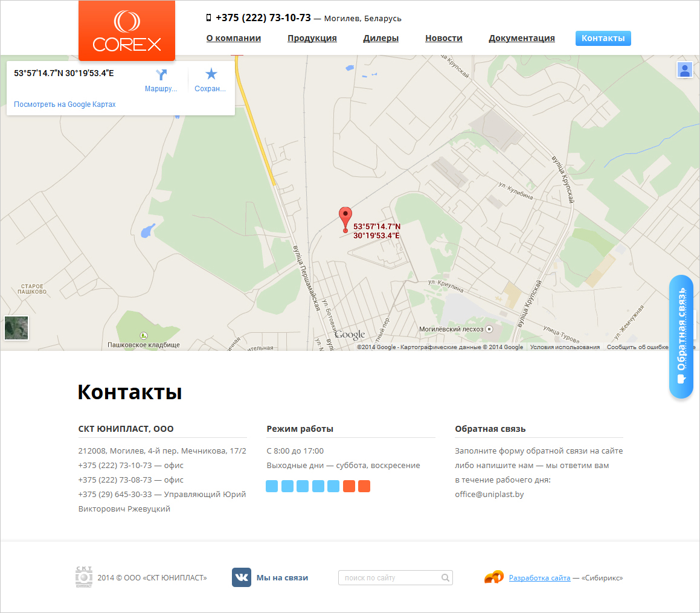
Task: Click the СКТ Юнипласт footer logo
Action: tap(84, 577)
